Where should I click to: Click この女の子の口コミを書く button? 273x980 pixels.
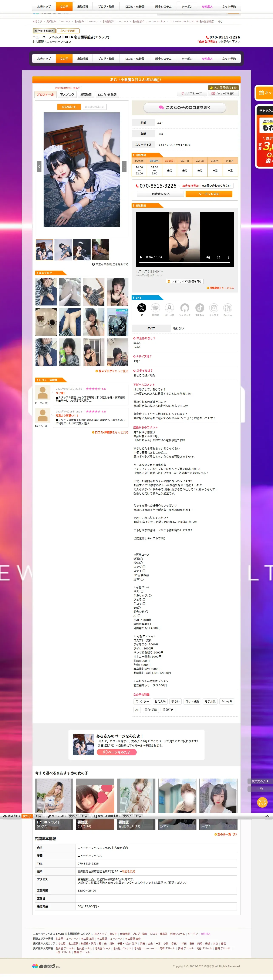(185, 108)
